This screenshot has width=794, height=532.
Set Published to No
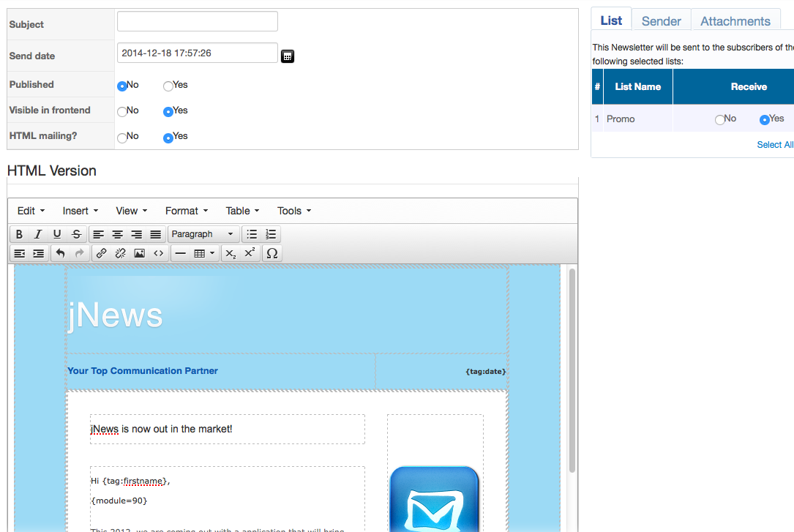click(x=122, y=86)
